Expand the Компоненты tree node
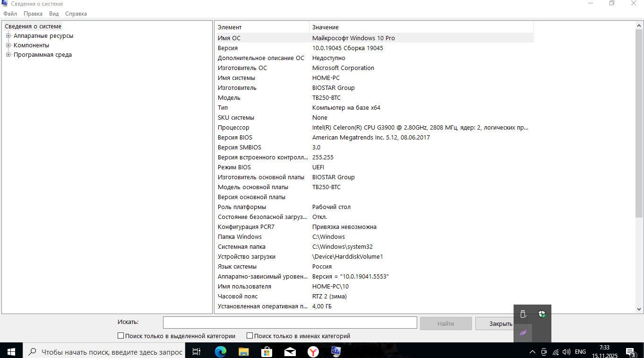 (x=8, y=45)
